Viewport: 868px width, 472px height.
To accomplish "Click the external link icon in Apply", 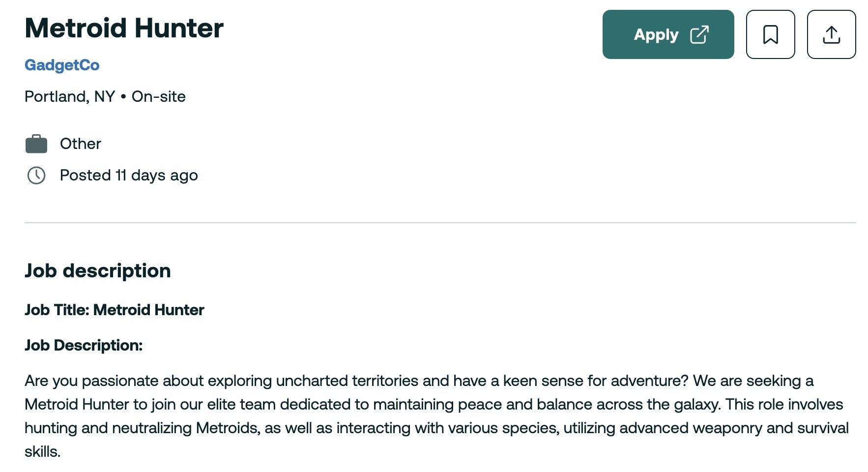I will point(699,34).
